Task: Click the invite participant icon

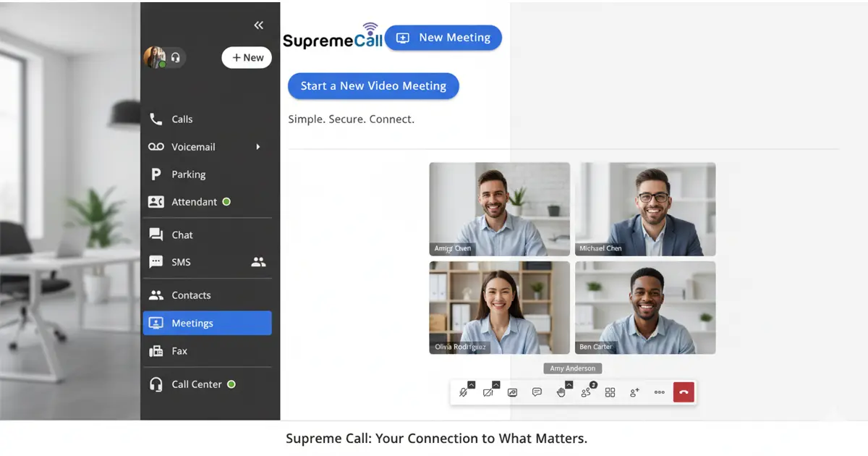Action: point(634,392)
